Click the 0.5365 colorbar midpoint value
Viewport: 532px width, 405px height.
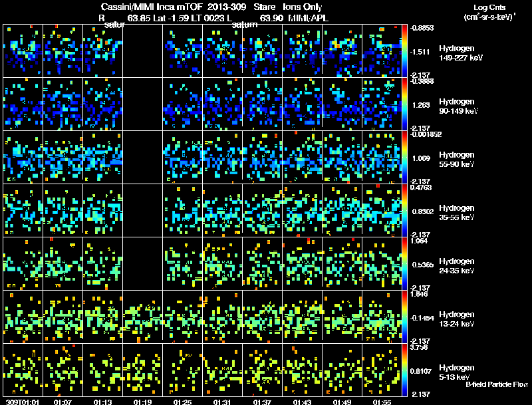pyautogui.click(x=423, y=265)
